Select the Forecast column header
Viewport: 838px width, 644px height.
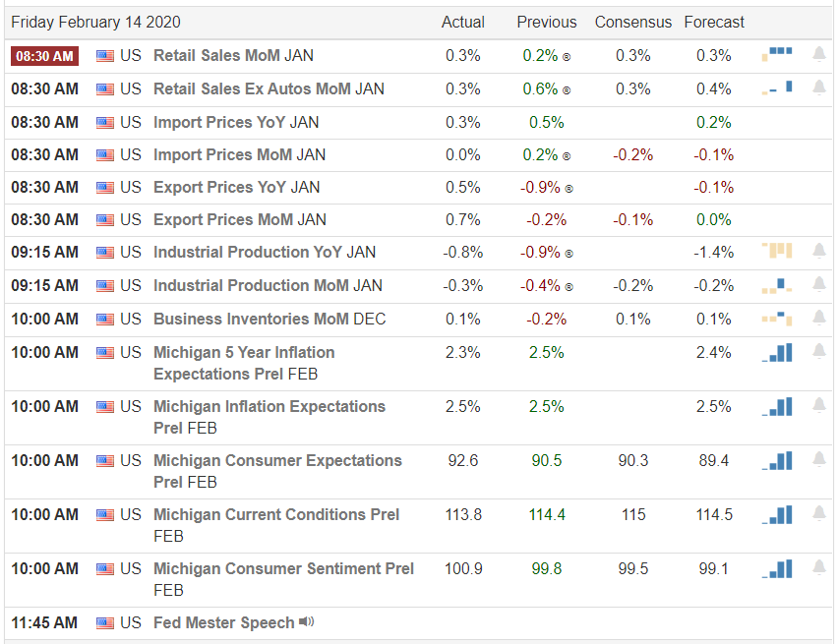pyautogui.click(x=714, y=22)
